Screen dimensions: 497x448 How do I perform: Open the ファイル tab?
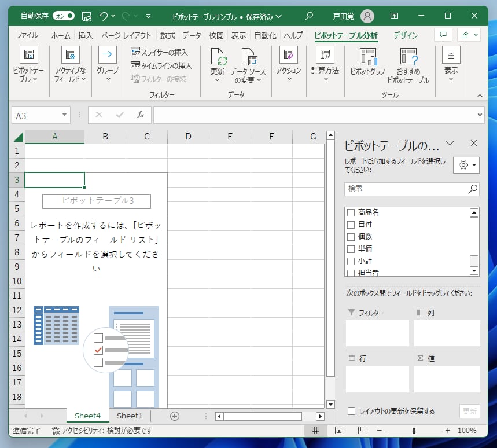click(x=27, y=35)
